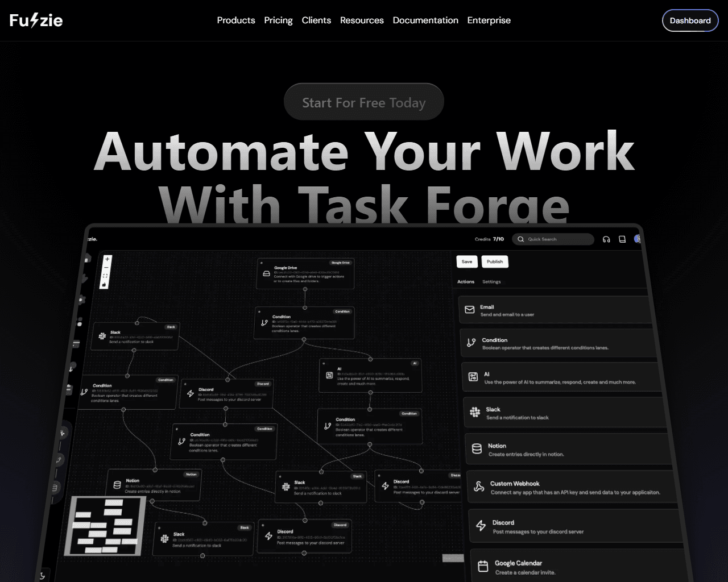Click the Notion node icon on the canvas

117,485
